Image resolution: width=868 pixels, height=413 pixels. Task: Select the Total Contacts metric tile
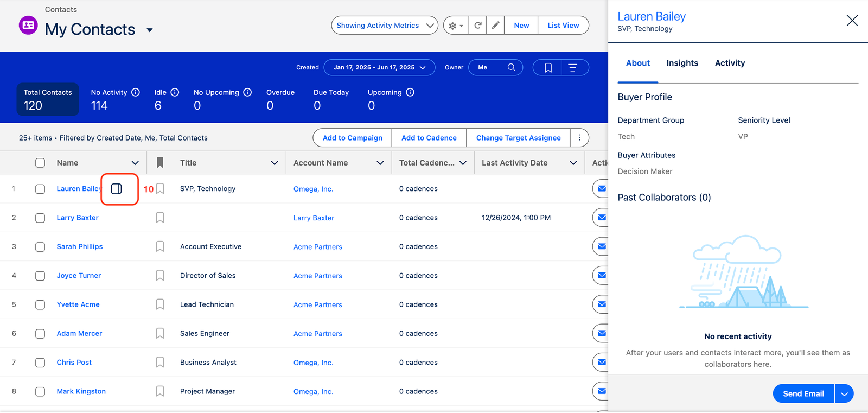point(48,99)
